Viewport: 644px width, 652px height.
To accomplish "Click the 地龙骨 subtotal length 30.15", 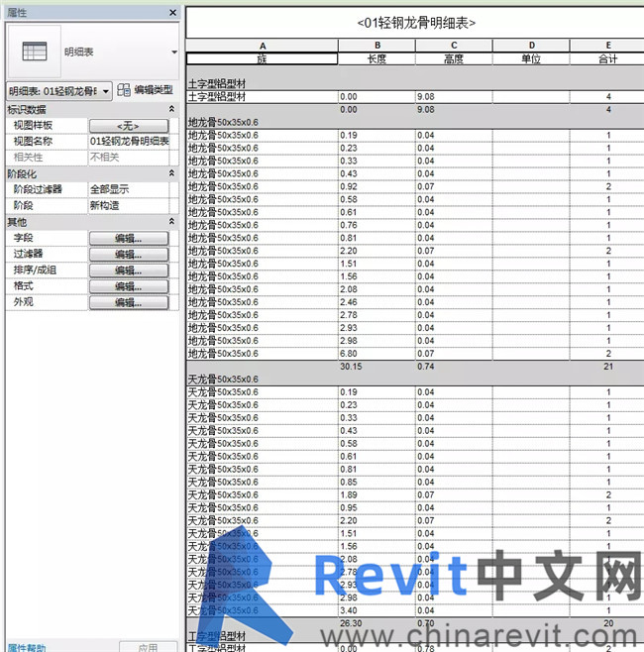I will coord(351,367).
